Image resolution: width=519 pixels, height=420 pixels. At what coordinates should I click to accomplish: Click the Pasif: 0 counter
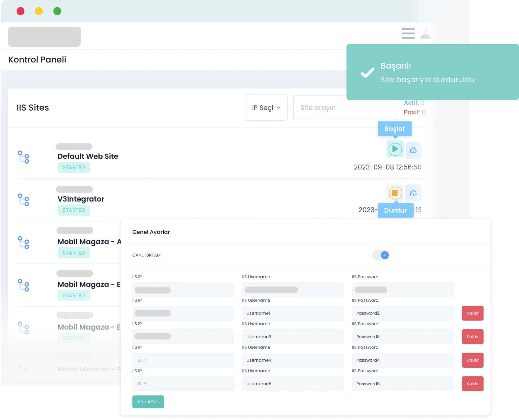tap(414, 112)
